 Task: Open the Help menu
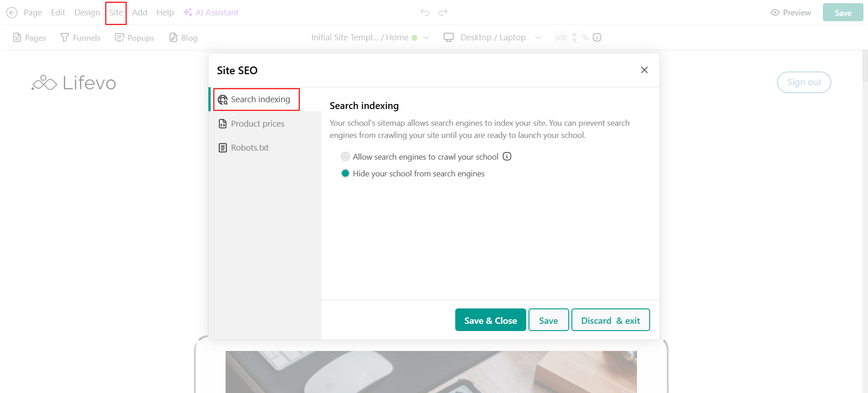165,12
